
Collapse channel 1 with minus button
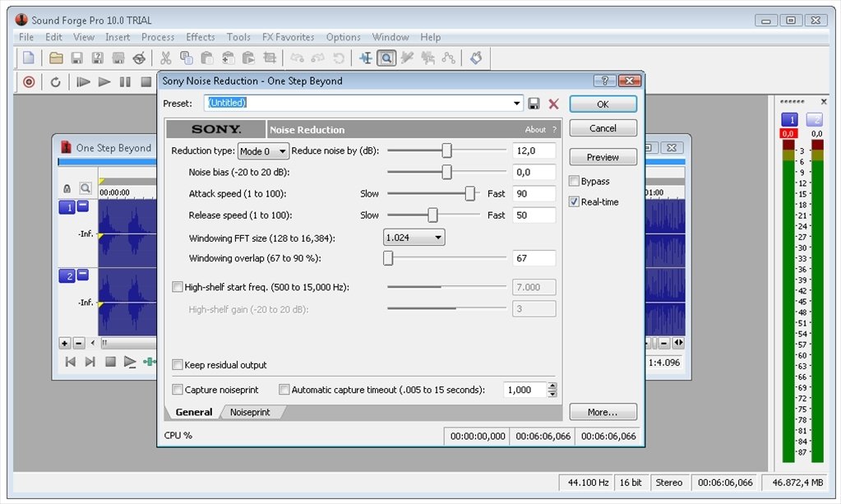tap(82, 206)
